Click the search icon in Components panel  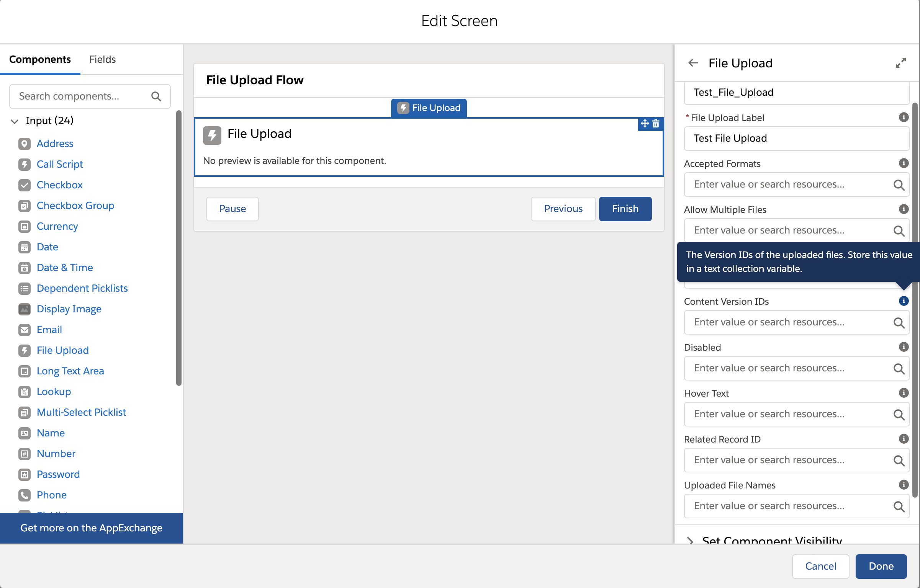[x=156, y=96]
